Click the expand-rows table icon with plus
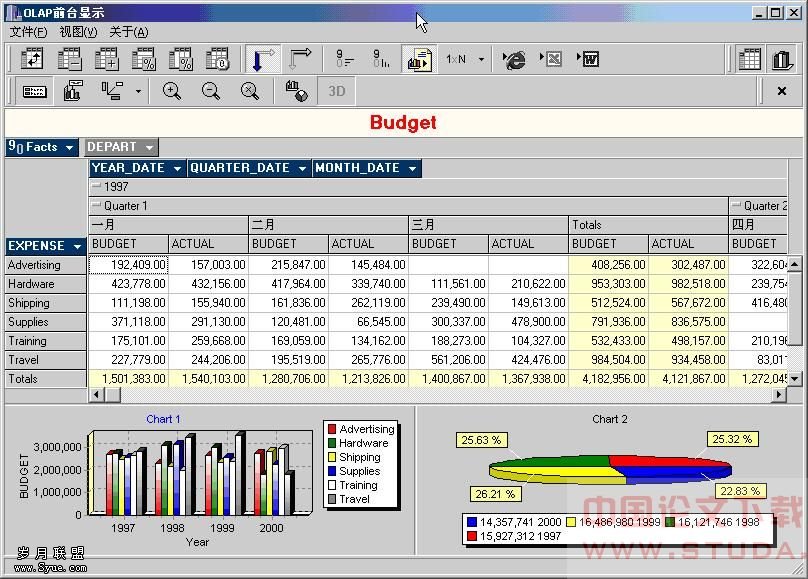Screen dimensions: 808x579 pyautogui.click(x=106, y=59)
